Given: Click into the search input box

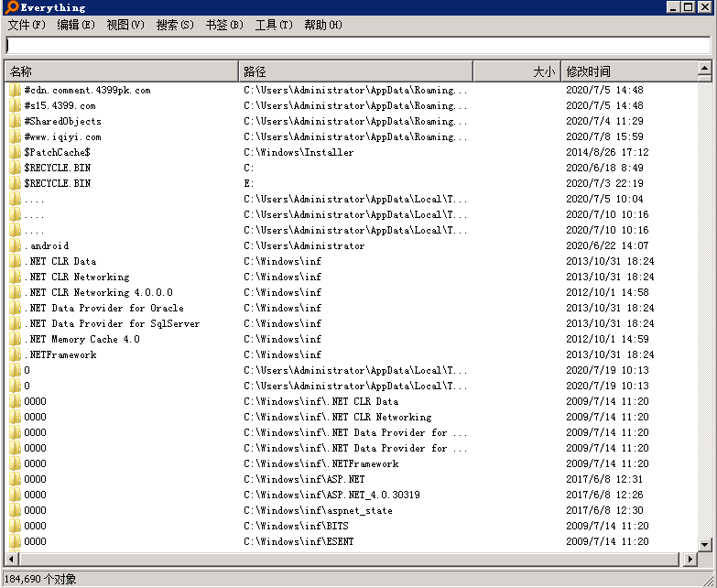Looking at the screenshot, I should [x=358, y=45].
